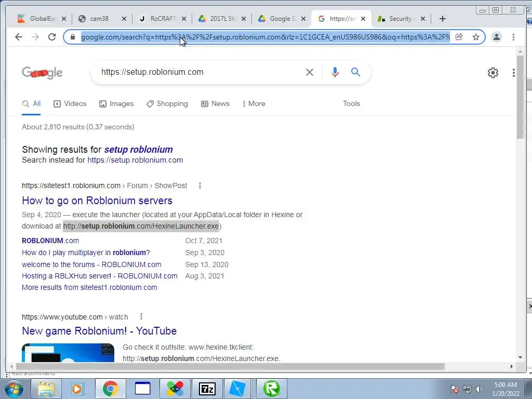Viewport: 532px width, 399px height.
Task: Open options dots for youtube.com result
Action: pyautogui.click(x=141, y=316)
